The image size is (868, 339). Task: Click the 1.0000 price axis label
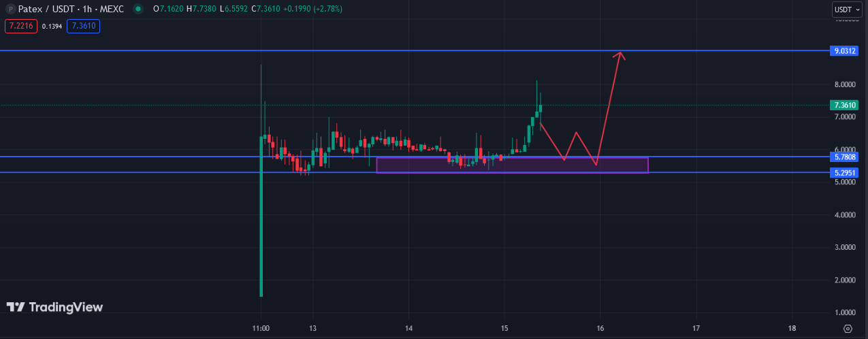846,313
